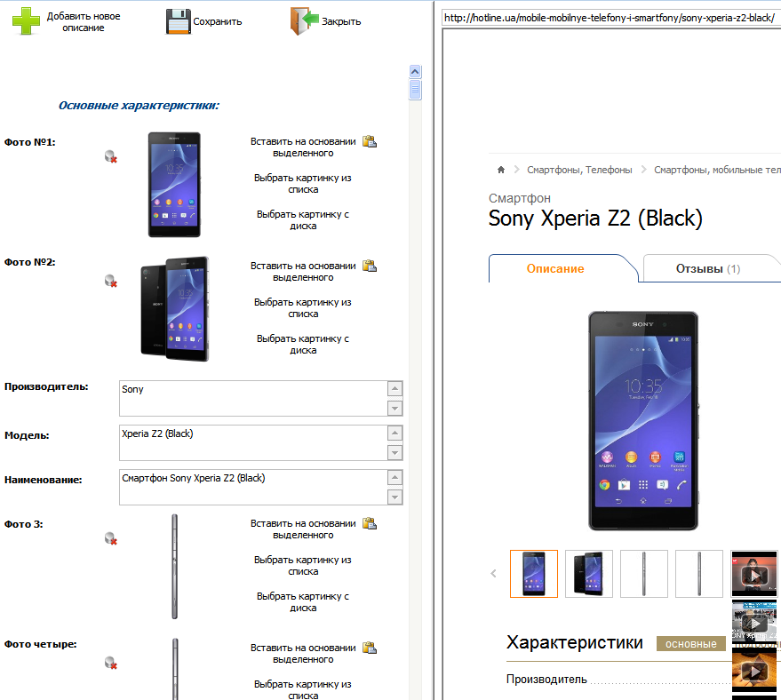
Task: Click the left panel scrollbar thumb
Action: pyautogui.click(x=416, y=90)
